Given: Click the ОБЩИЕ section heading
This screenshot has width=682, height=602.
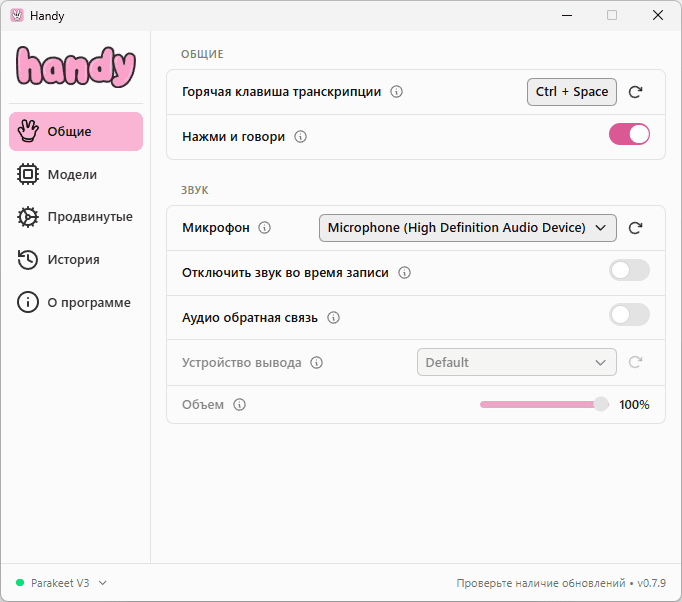Looking at the screenshot, I should coord(202,54).
